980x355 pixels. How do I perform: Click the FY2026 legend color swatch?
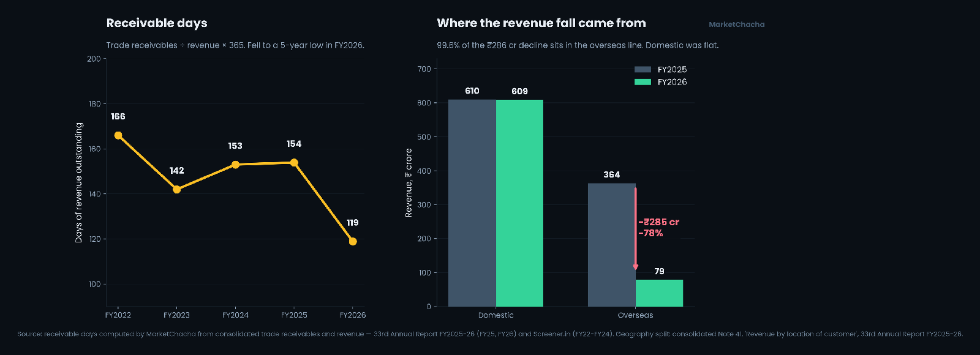click(643, 82)
